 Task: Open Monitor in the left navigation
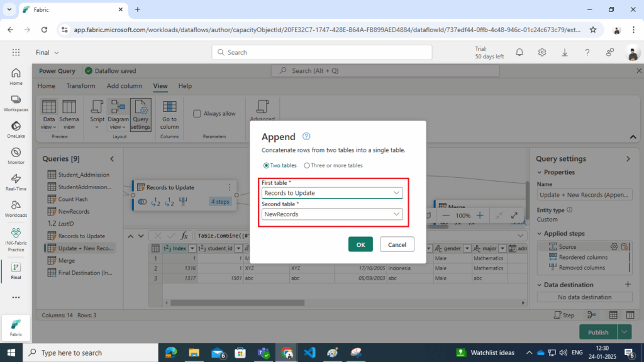click(x=16, y=156)
